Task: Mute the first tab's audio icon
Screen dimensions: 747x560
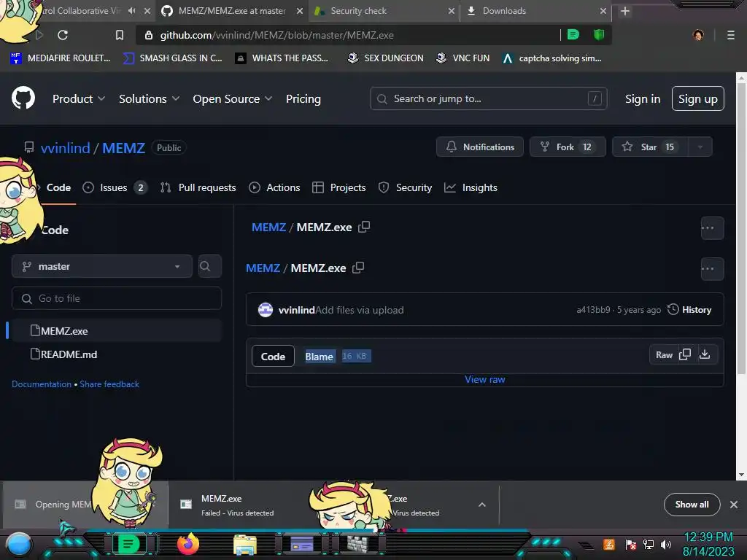Action: point(132,10)
